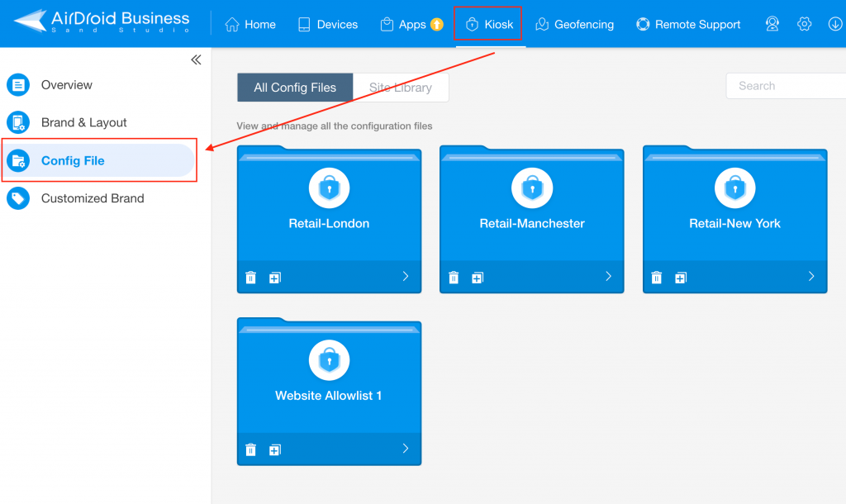The height and width of the screenshot is (504, 846).
Task: Go to the Devices section
Action: (x=327, y=24)
